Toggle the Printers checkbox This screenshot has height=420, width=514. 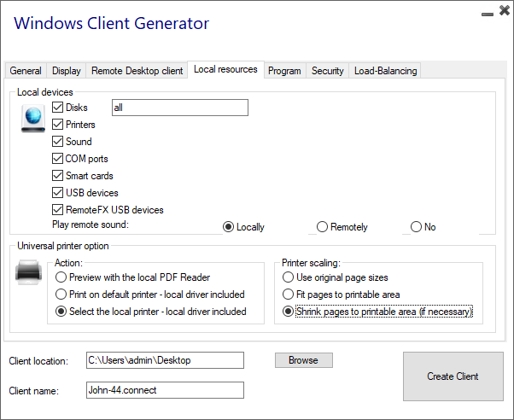(x=58, y=125)
